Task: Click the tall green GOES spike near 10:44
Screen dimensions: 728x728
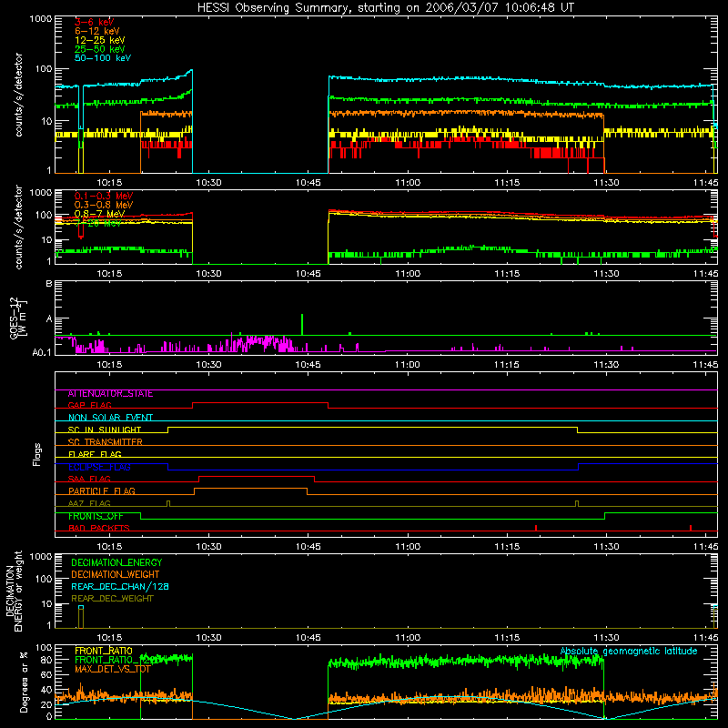Action: (x=302, y=324)
